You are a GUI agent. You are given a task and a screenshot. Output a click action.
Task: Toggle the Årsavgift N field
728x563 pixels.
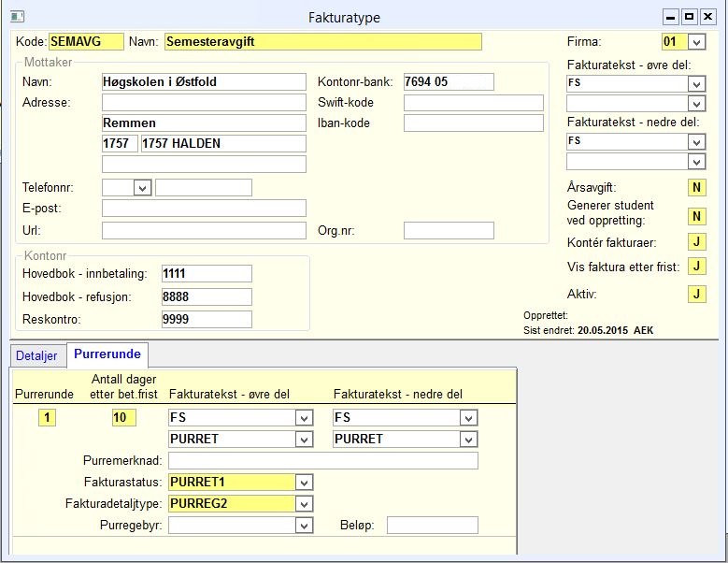point(696,188)
